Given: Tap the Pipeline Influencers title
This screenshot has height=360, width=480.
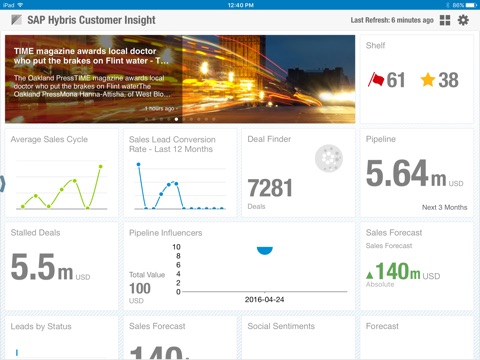Looking at the screenshot, I should pyautogui.click(x=166, y=233).
